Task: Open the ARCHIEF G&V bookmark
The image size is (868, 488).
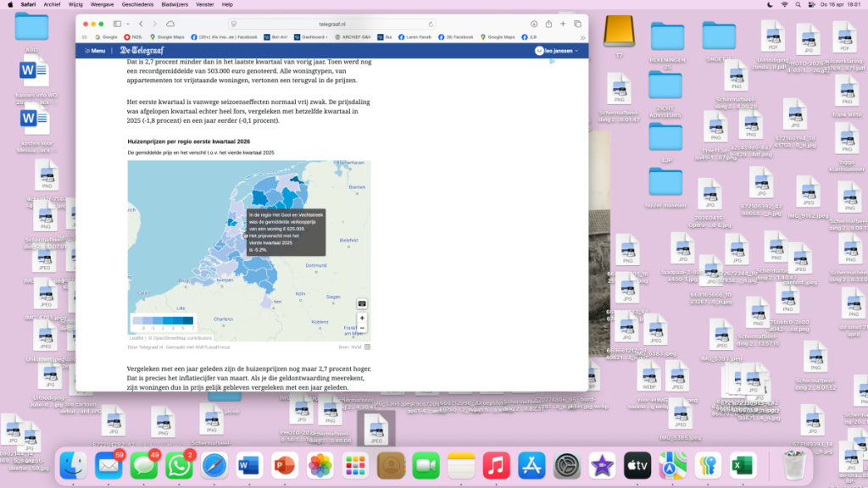Action: click(x=354, y=37)
